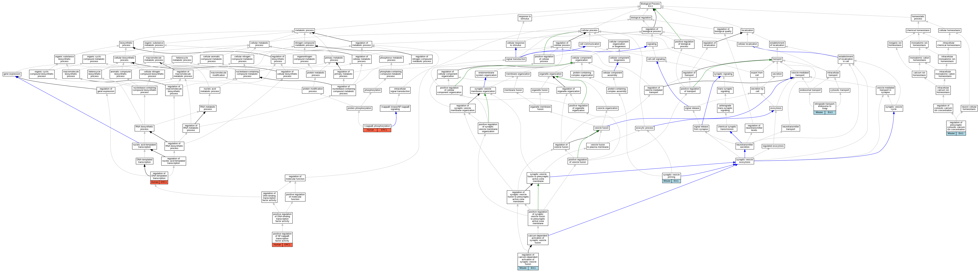Select the "cell communication" node
The width and height of the screenshot is (980, 272).
589,44
